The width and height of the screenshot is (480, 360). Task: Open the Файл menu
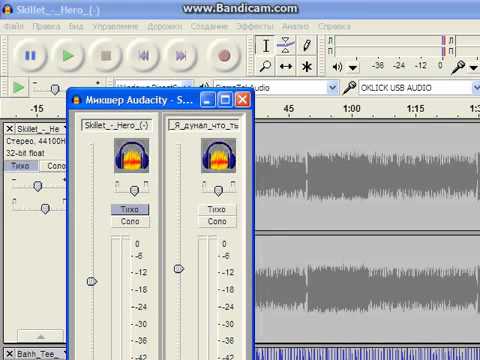13,27
